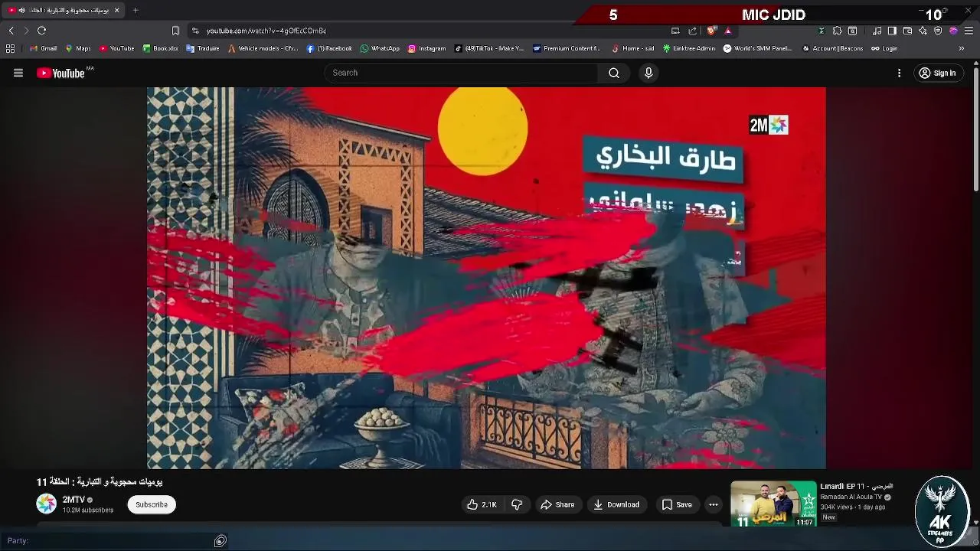
Task: Go to YouTube home via logo
Action: click(x=60, y=73)
